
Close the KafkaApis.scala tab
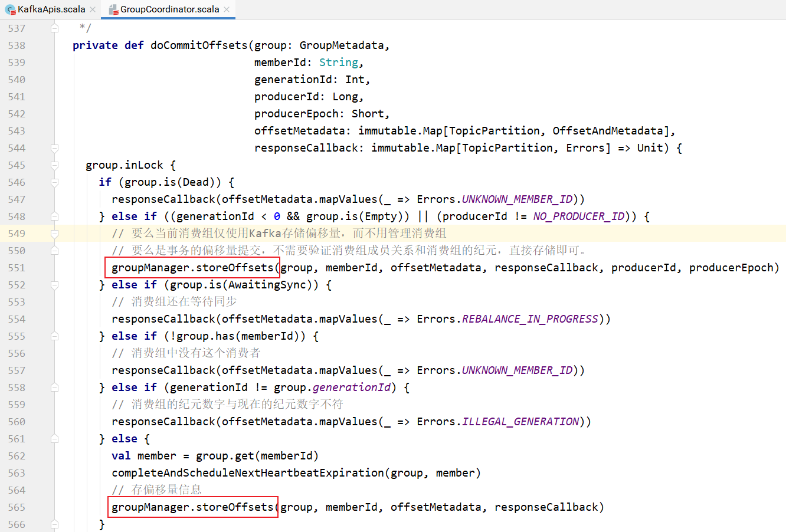[x=93, y=9]
